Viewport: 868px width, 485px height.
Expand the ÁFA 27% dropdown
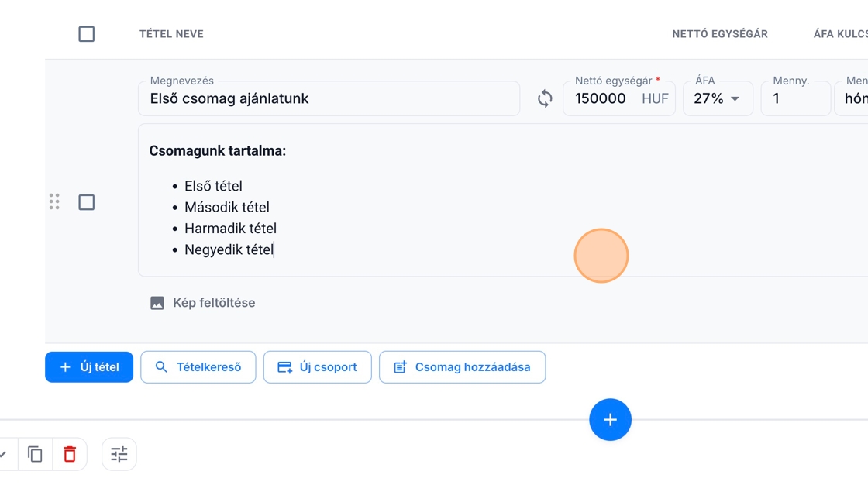[718, 98]
